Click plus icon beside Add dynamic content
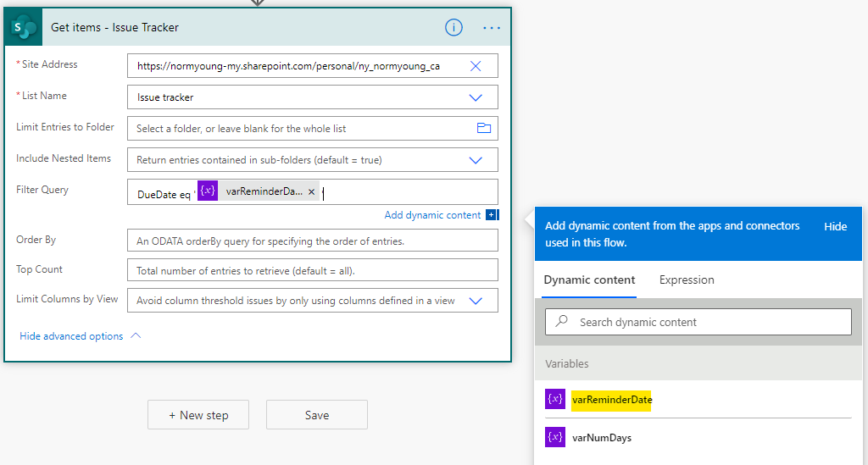The height and width of the screenshot is (465, 868). coord(491,214)
